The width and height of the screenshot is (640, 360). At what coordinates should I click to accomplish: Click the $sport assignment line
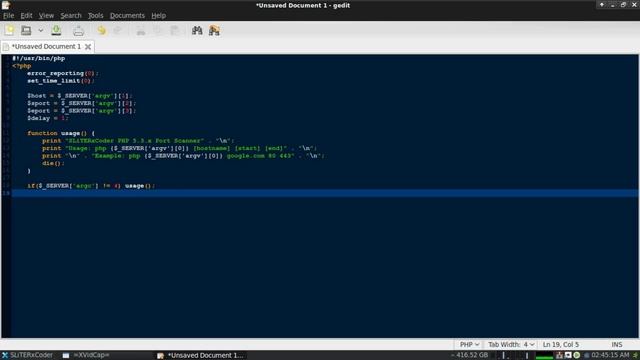coord(82,103)
